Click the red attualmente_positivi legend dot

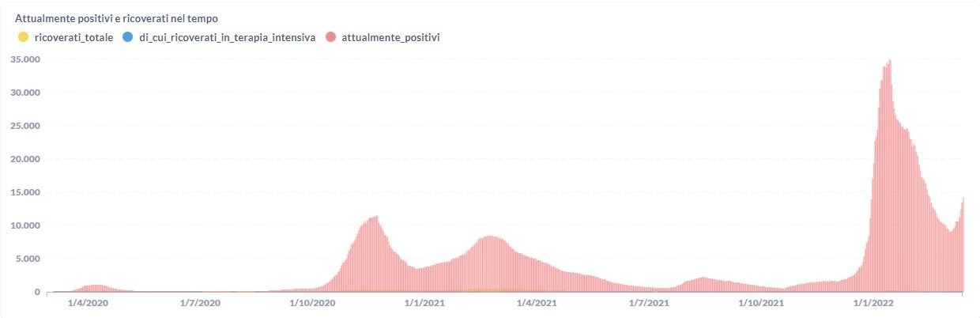[330, 37]
